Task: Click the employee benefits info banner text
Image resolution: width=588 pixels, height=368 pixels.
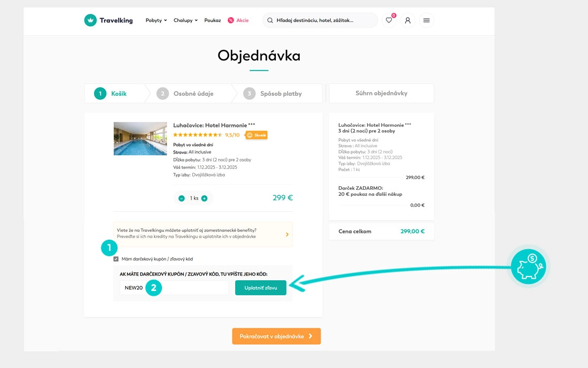Action: tap(187, 233)
